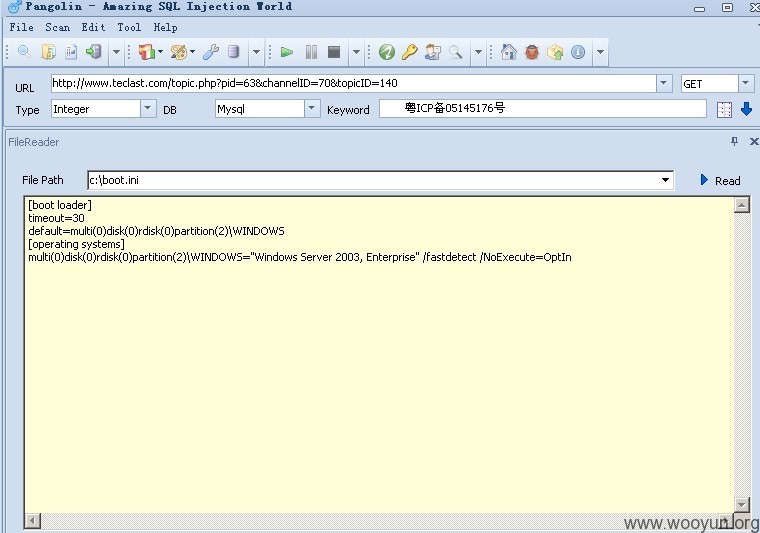Image resolution: width=760 pixels, height=533 pixels.
Task: Open overflow dropdown after the stop button
Action: [356, 52]
